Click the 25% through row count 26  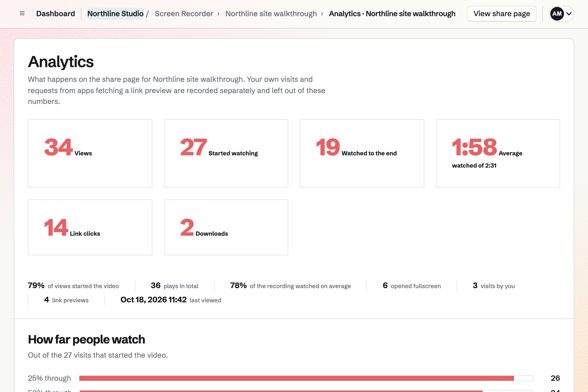coord(555,378)
